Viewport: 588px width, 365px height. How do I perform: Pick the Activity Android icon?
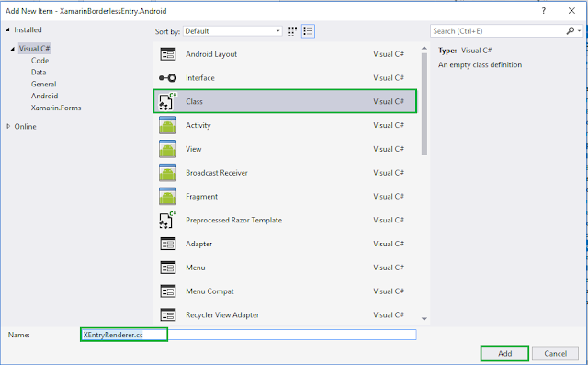click(167, 125)
